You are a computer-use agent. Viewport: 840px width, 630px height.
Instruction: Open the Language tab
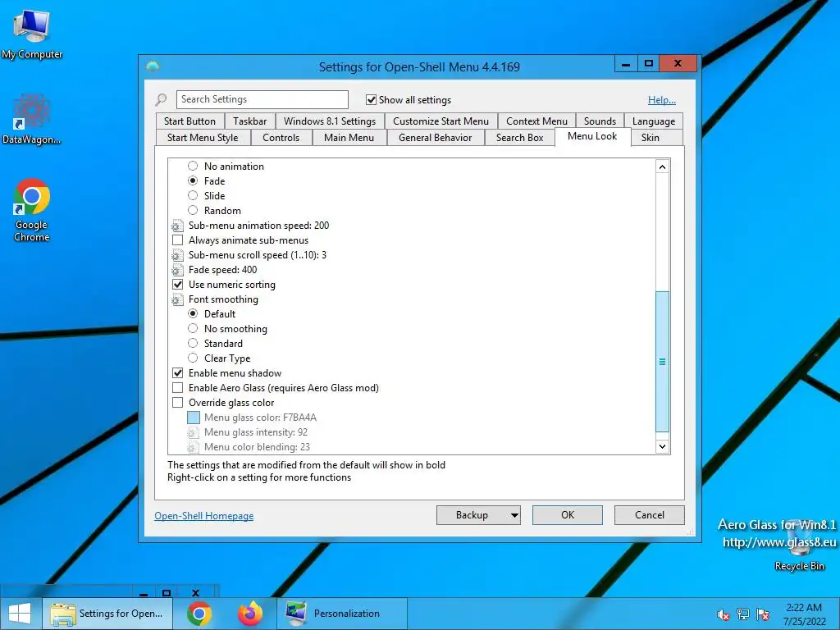[654, 121]
